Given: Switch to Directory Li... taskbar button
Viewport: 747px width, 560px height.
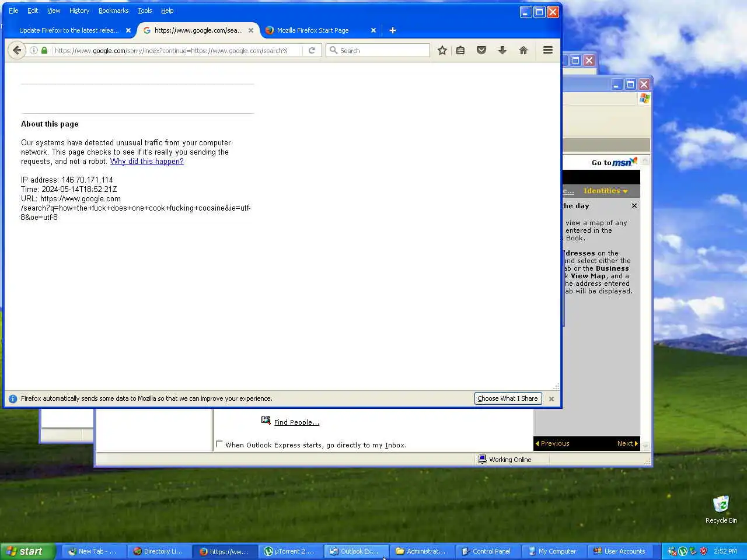Looking at the screenshot, I should pos(158,551).
